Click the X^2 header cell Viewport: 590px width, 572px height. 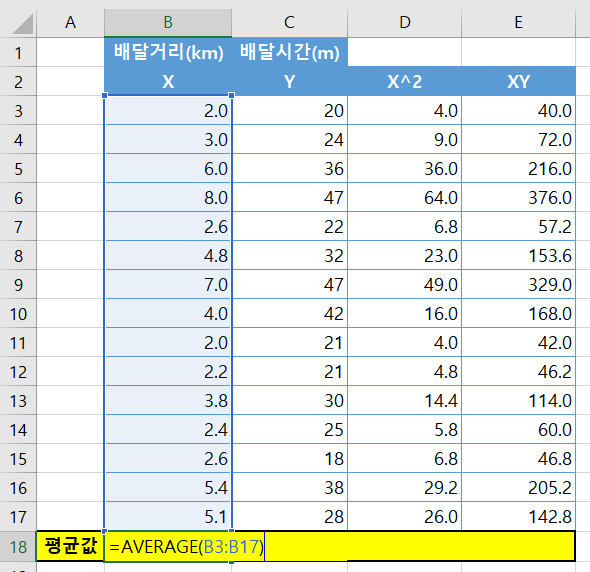404,81
